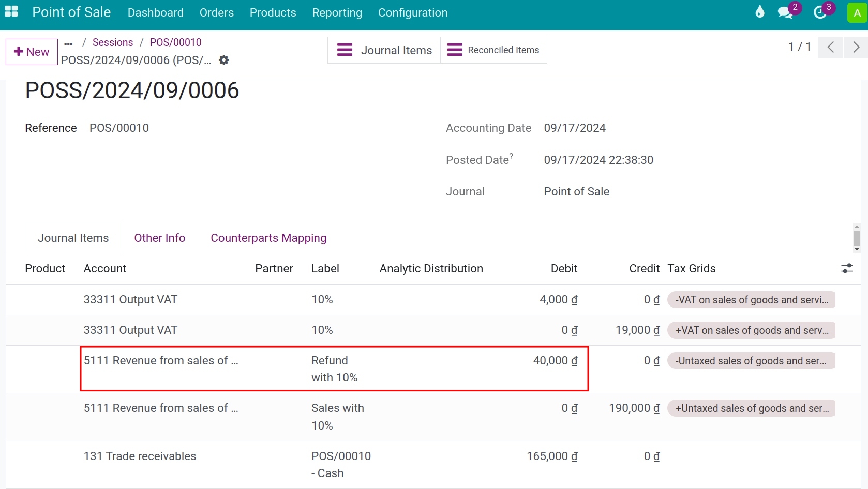Go to next record arrow
This screenshot has height=489, width=868.
(856, 47)
